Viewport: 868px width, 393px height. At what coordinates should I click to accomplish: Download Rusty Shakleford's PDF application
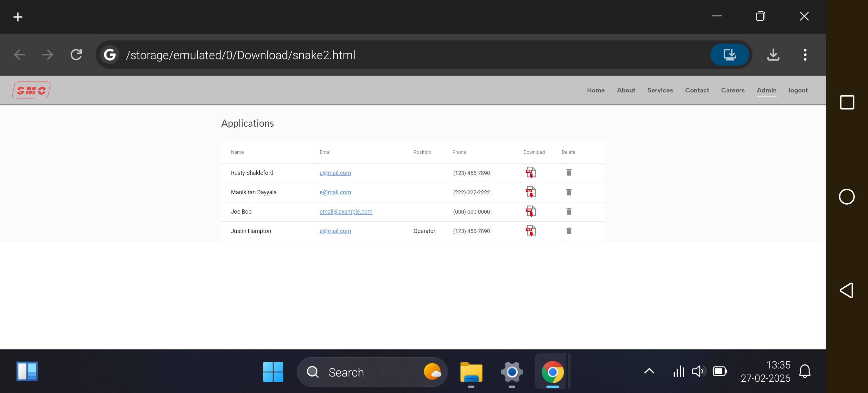coord(531,172)
